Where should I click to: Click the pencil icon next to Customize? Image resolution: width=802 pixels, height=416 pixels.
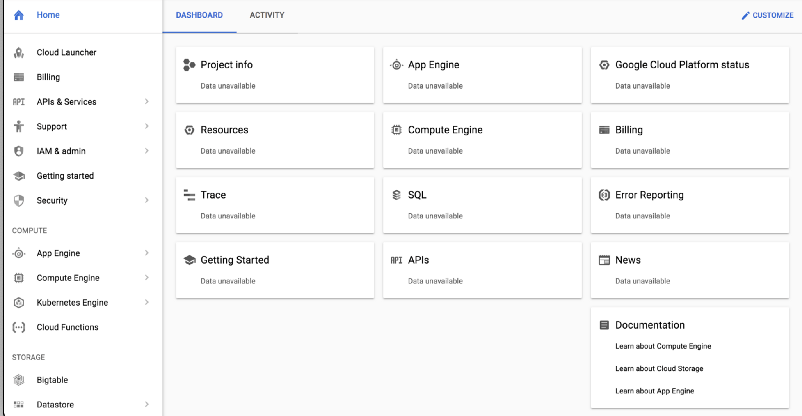tap(745, 15)
